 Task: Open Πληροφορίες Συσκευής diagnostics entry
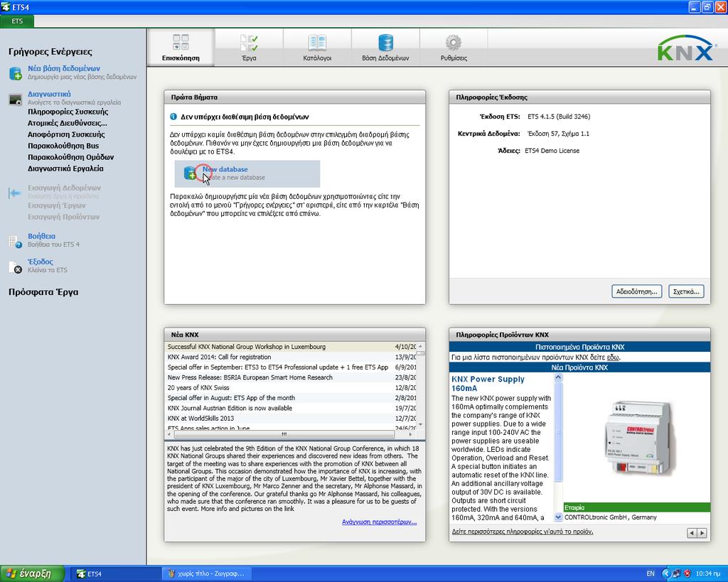tap(68, 112)
